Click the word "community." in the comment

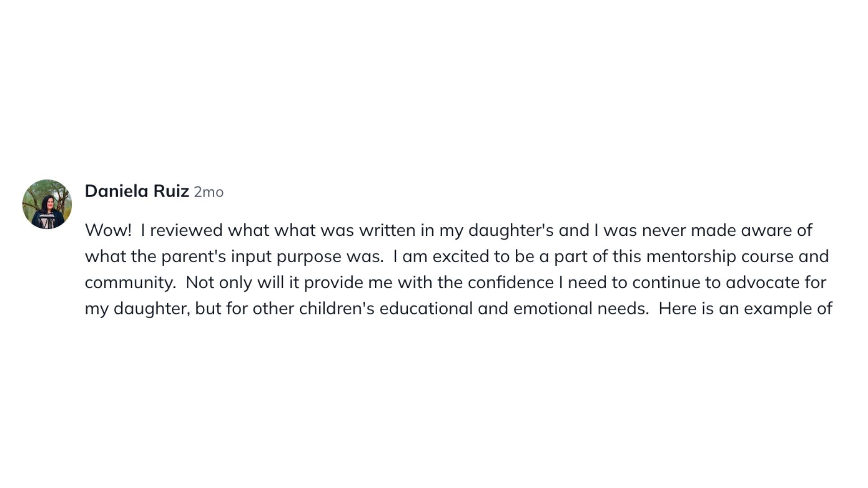pyautogui.click(x=130, y=283)
